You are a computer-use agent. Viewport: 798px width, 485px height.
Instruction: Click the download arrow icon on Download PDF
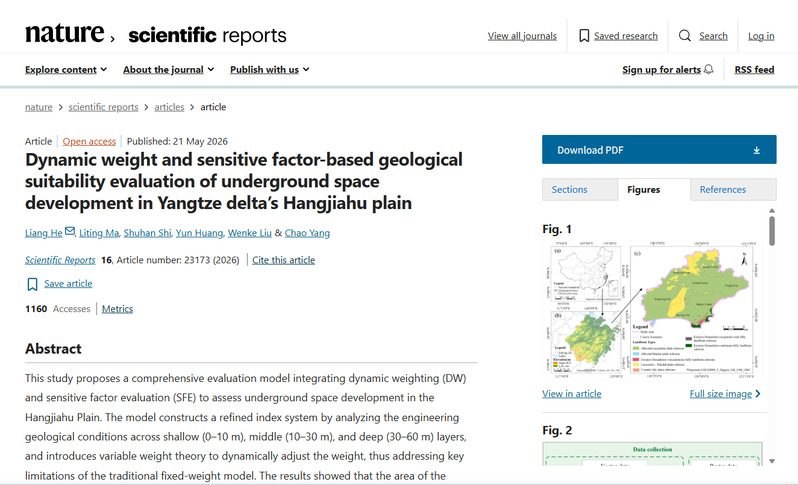point(757,150)
